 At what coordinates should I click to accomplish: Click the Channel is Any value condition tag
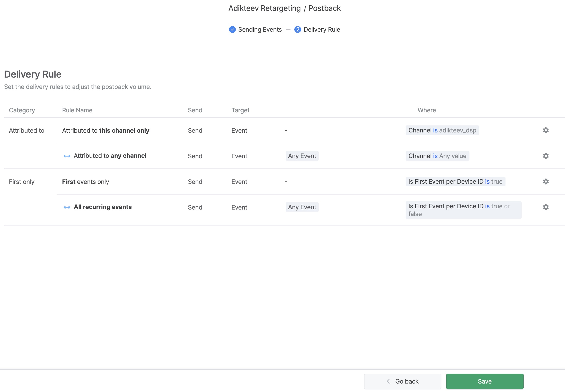(x=437, y=156)
